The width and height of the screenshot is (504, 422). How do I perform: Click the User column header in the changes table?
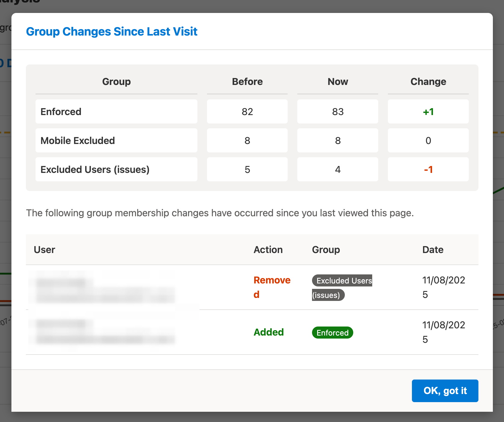pos(44,249)
